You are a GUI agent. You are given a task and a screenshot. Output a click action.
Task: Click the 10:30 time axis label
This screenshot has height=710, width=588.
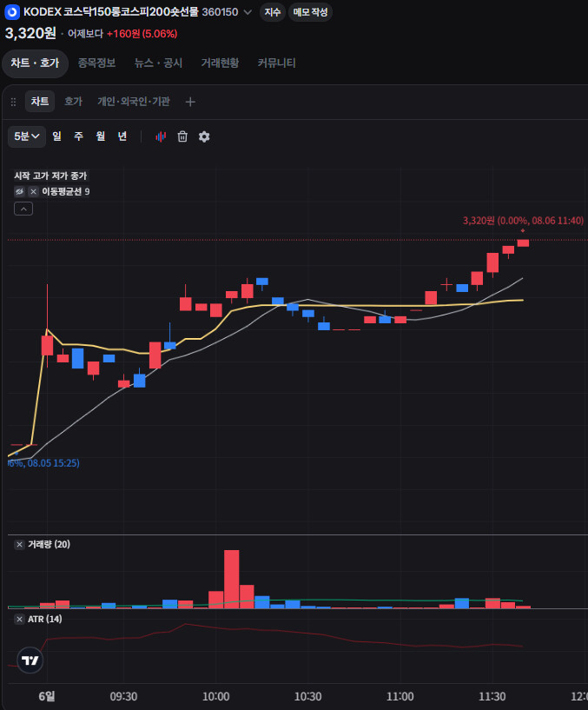[x=307, y=696]
